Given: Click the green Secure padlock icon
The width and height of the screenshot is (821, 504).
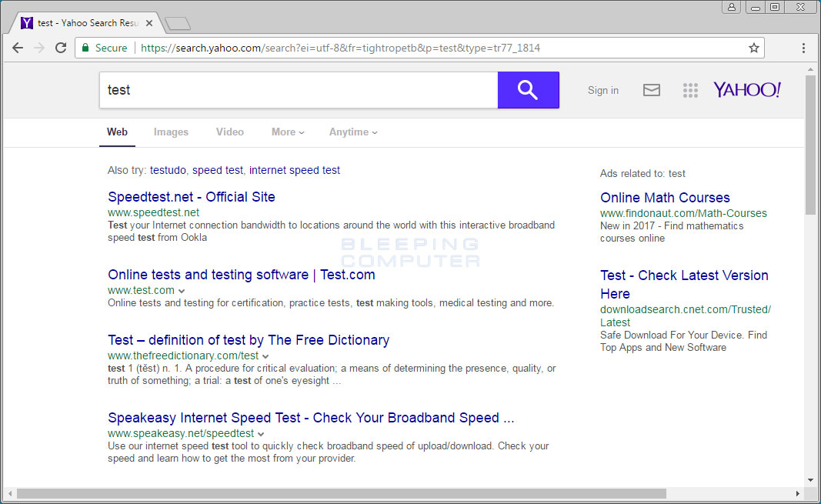Looking at the screenshot, I should click(x=85, y=48).
